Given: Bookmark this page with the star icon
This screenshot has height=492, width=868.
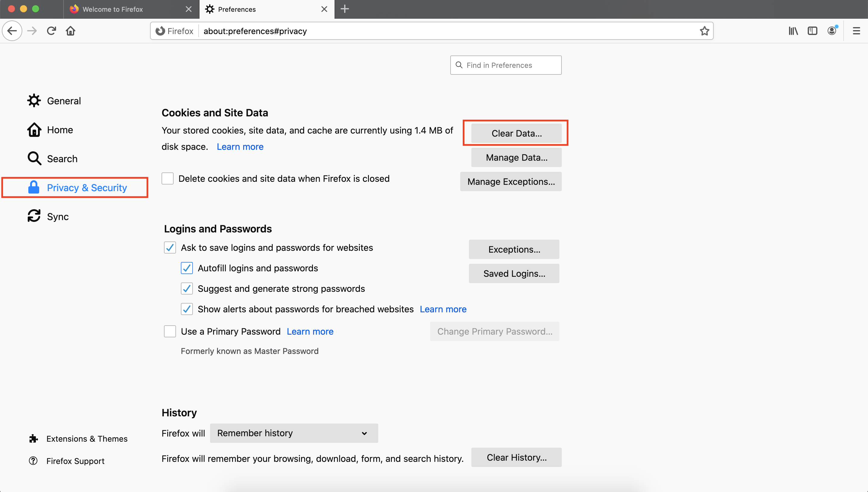Looking at the screenshot, I should [704, 31].
